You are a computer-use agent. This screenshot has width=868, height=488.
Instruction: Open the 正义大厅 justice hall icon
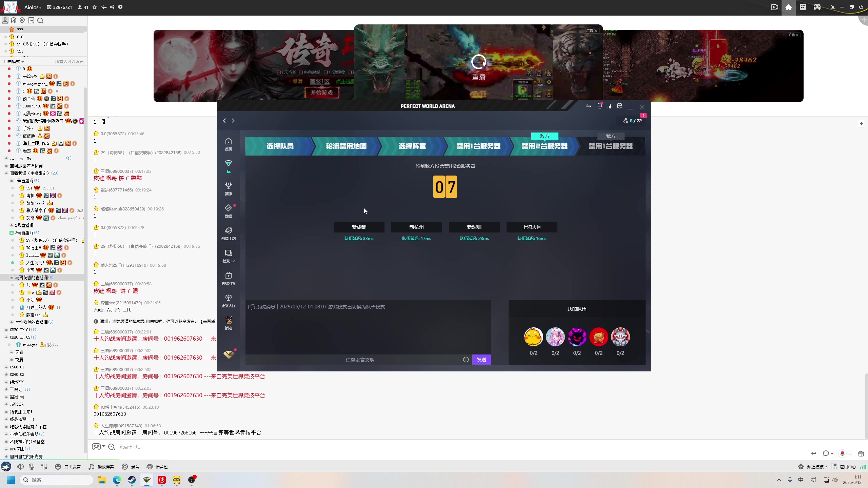click(x=229, y=301)
